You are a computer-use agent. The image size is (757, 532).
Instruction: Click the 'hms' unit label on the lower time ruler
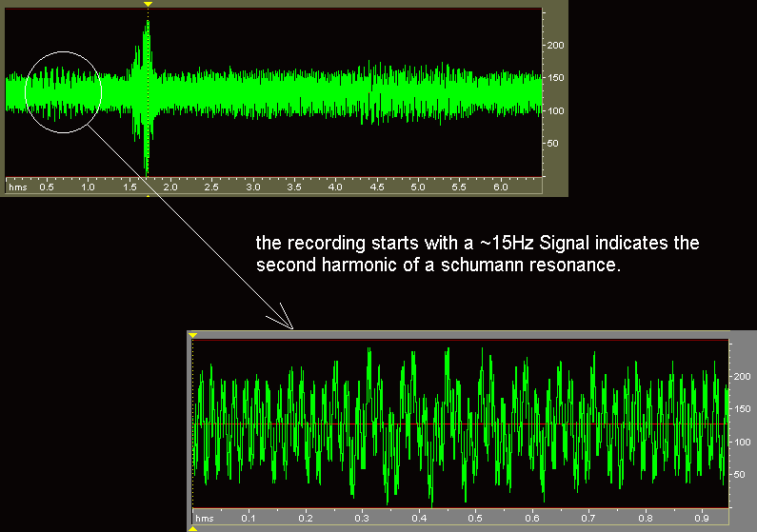(205, 519)
